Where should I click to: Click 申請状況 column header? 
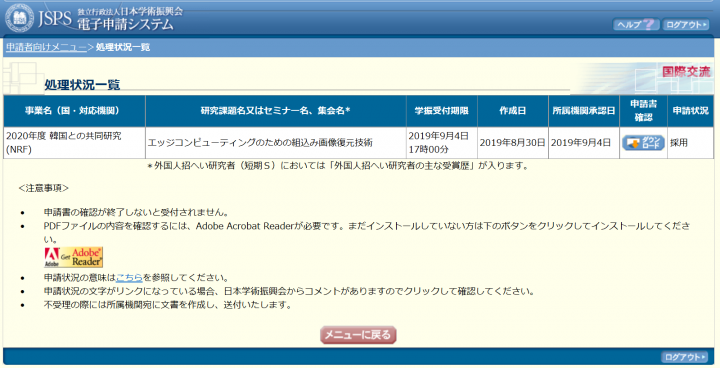tap(690, 111)
